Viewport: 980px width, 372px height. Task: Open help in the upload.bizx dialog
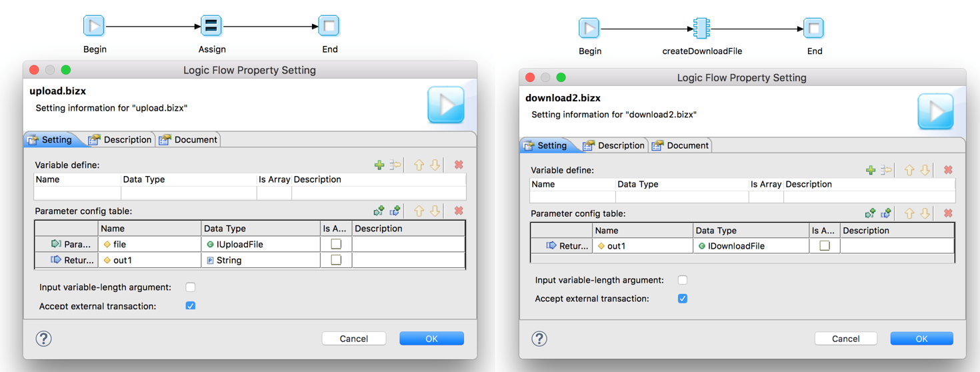click(x=43, y=339)
